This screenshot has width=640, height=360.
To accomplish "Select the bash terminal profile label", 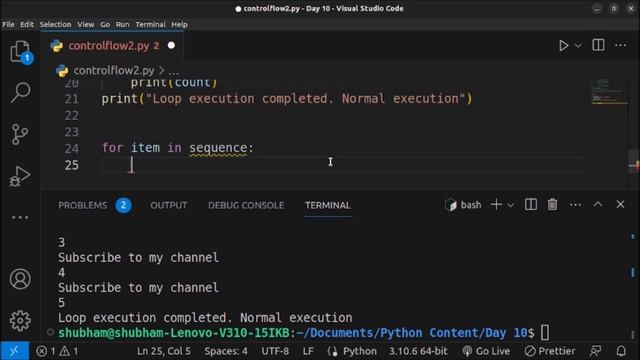I will [x=463, y=205].
